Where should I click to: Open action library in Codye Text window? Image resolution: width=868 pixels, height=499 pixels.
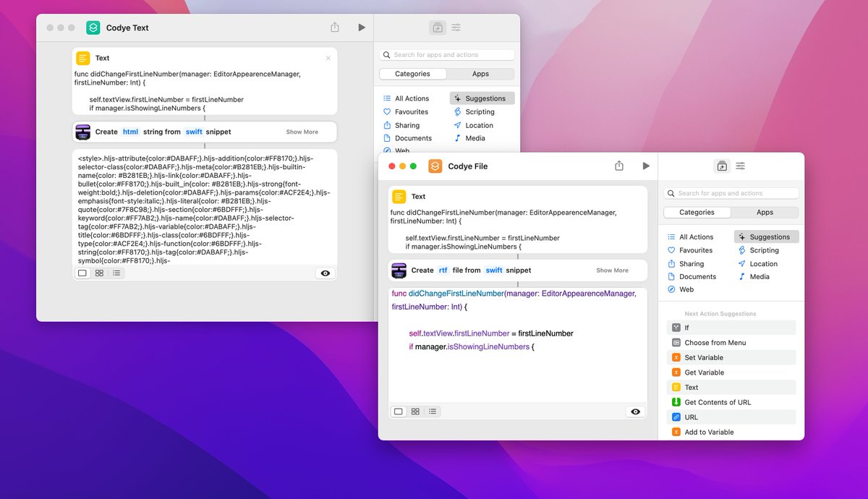[x=438, y=27]
